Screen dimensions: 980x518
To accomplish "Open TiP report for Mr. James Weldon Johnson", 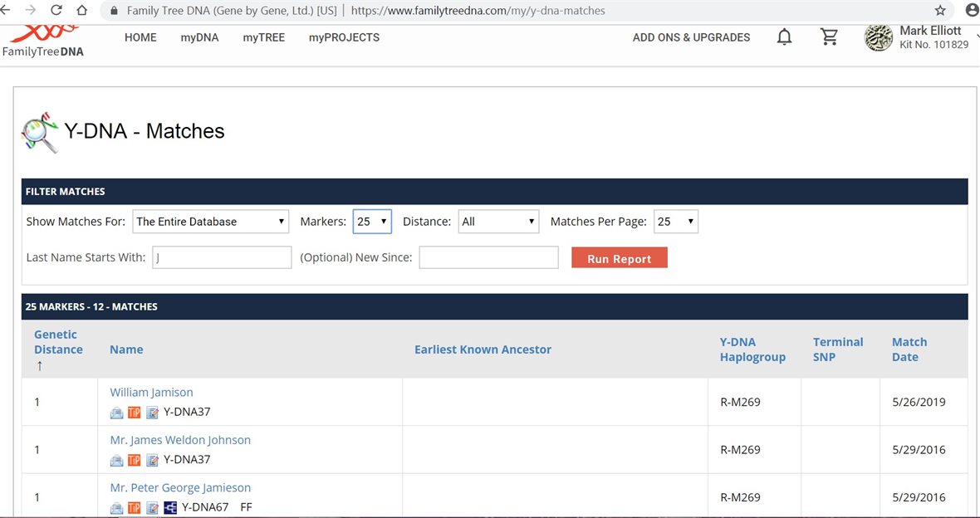I will tap(134, 460).
